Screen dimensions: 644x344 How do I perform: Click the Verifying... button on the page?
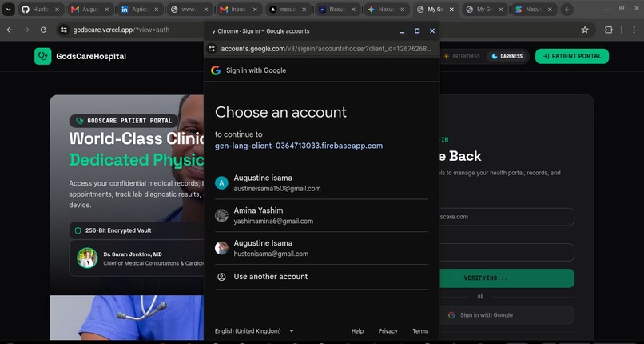pyautogui.click(x=507, y=278)
